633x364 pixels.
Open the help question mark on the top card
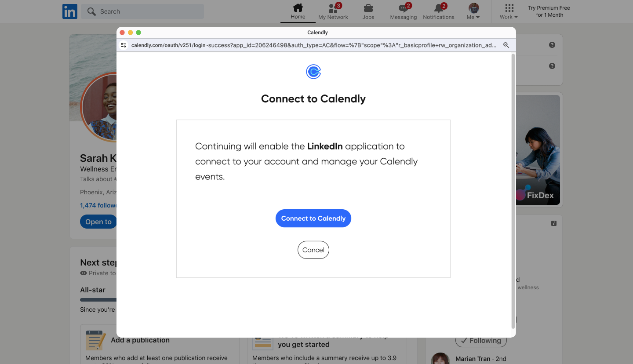[x=552, y=44]
